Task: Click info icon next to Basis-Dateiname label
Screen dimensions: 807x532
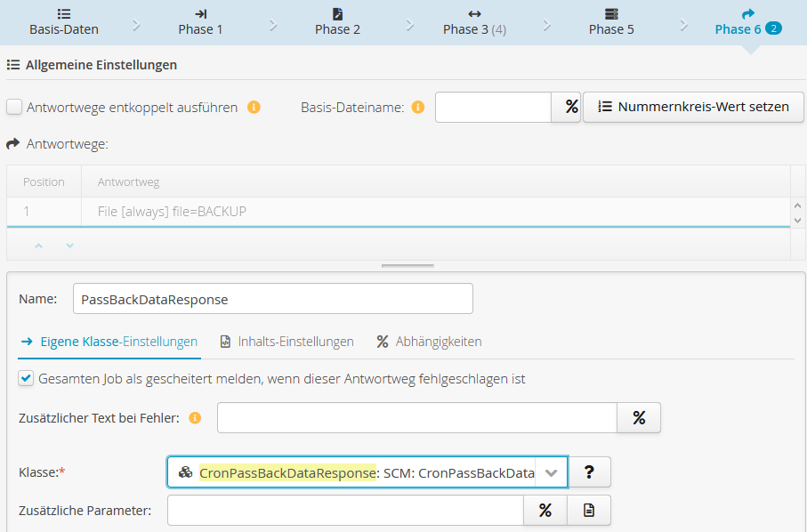Action: 418,108
